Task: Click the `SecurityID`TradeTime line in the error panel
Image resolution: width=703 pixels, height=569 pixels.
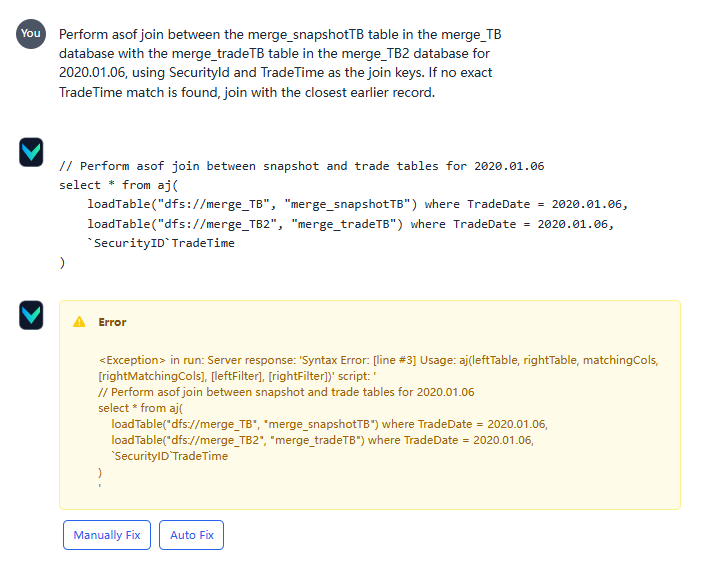Action: 170,456
